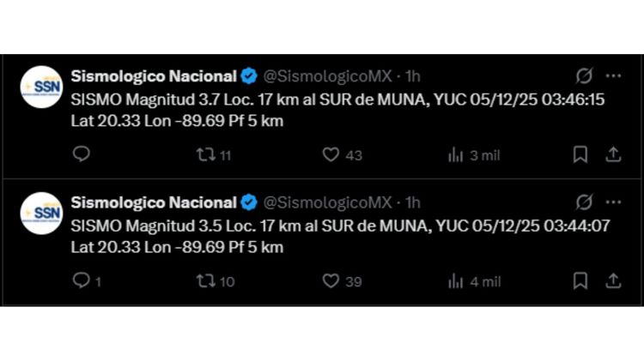This screenshot has height=361, width=644.
Task: Share the Magnitud 3.5 sismo tweet
Action: click(613, 280)
